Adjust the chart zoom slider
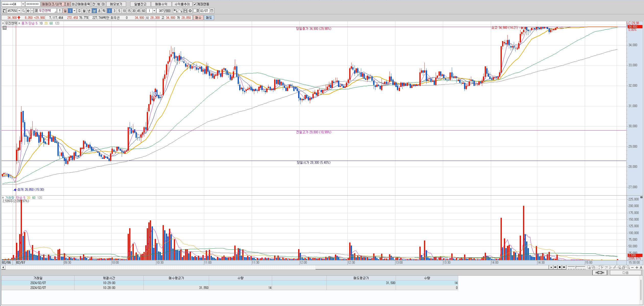This screenshot has height=306, width=644. (576, 267)
